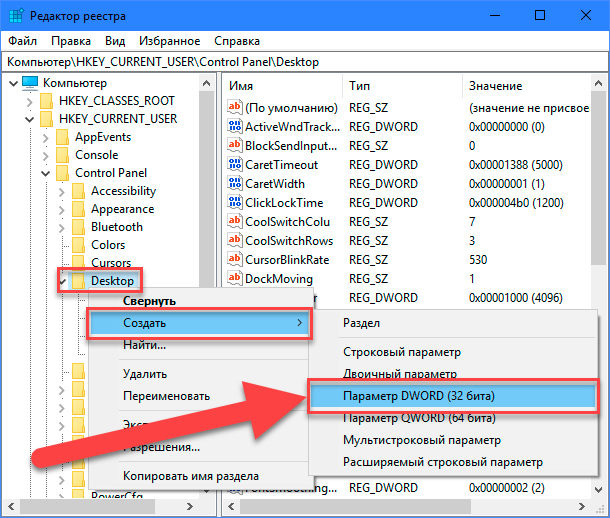Select Параметр DWORD (32 бита)
Viewport: 610px width, 518px height.
pos(453,396)
